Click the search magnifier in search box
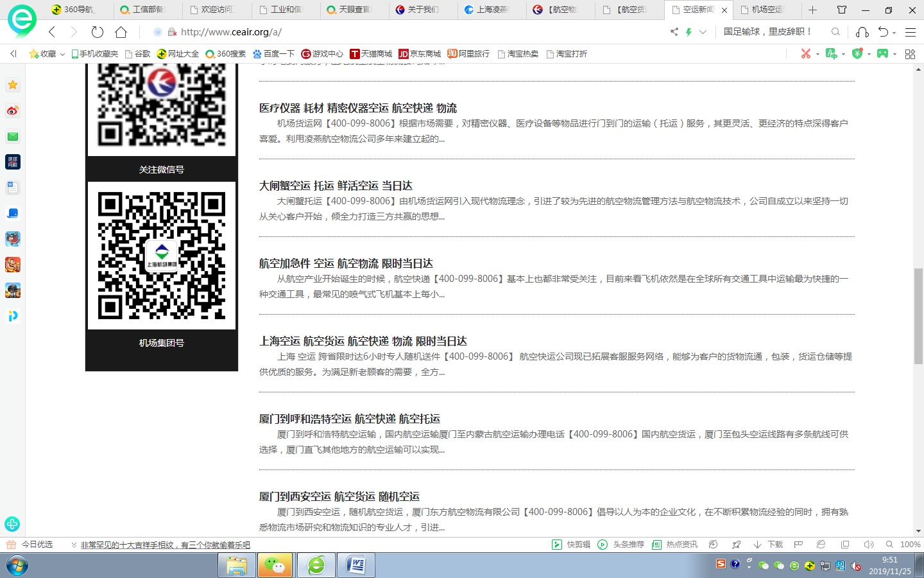Viewport: 924px width, 578px height. (x=835, y=31)
